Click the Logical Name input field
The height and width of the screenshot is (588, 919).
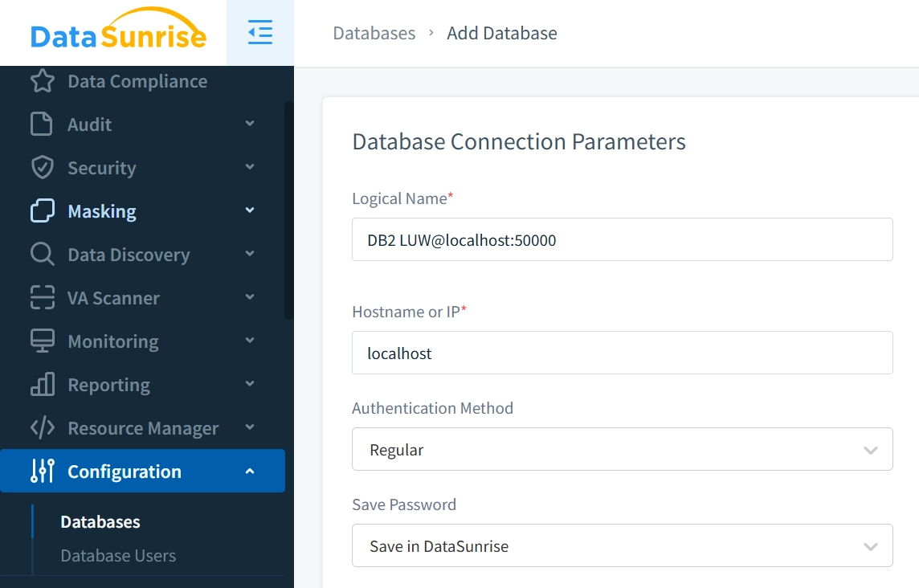622,239
